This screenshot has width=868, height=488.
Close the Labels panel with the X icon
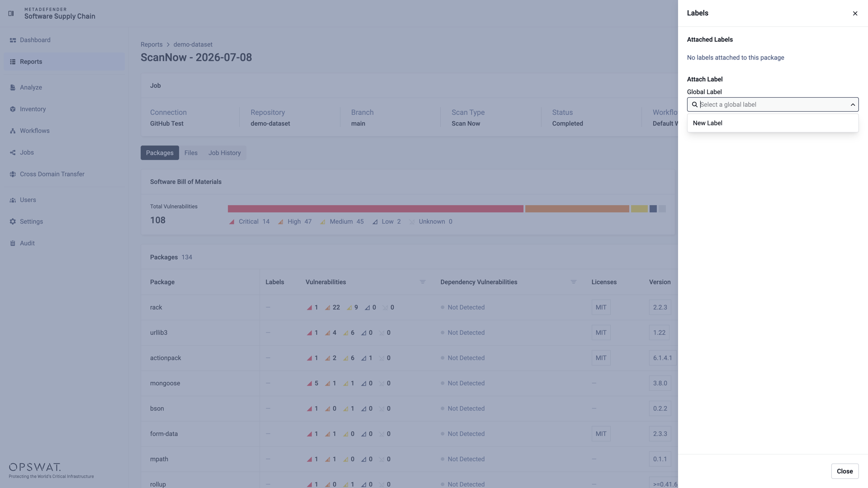(855, 14)
